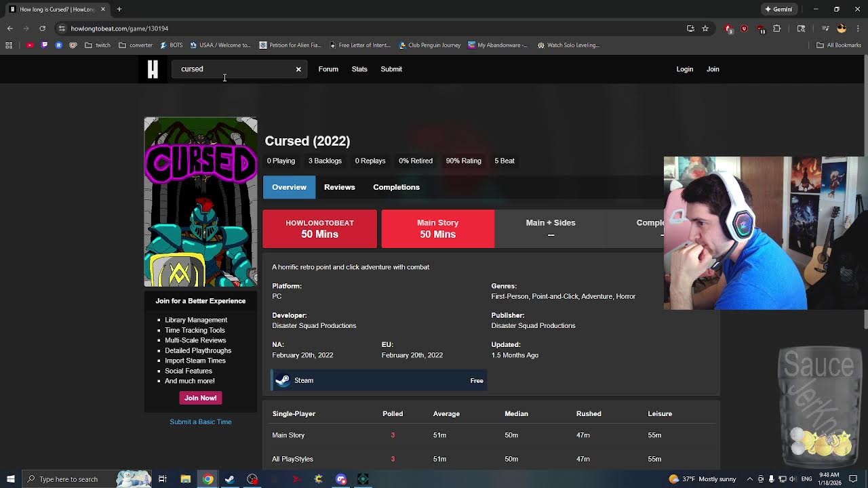
Task: Click the Cursed game cover image
Action: [x=201, y=202]
